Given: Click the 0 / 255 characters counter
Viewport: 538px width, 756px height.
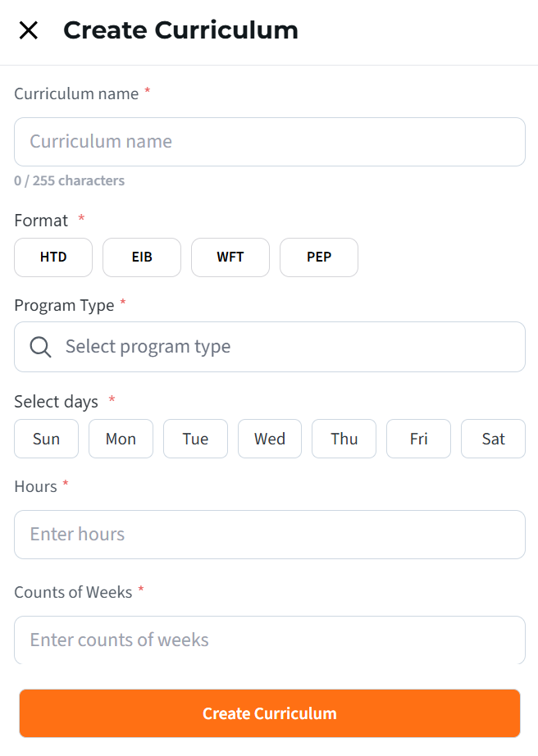Looking at the screenshot, I should point(70,180).
